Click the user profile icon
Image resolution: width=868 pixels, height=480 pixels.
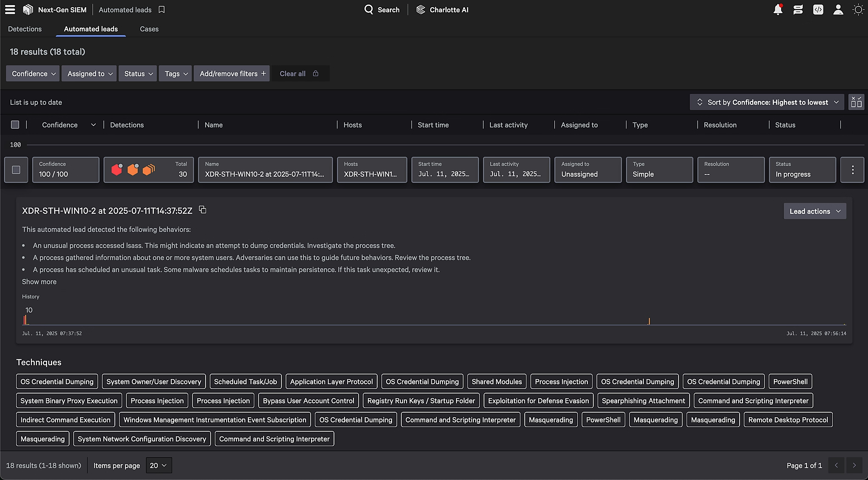click(x=838, y=9)
